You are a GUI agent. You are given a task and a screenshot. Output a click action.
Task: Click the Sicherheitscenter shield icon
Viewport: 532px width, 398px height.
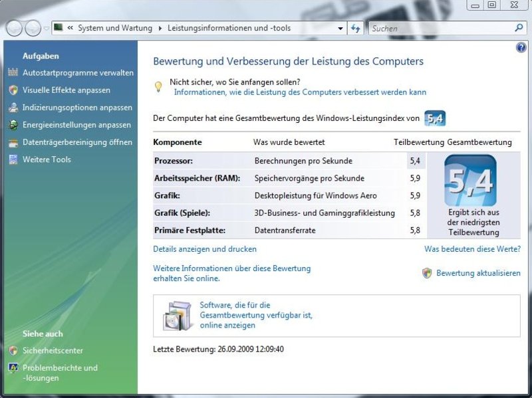point(13,350)
